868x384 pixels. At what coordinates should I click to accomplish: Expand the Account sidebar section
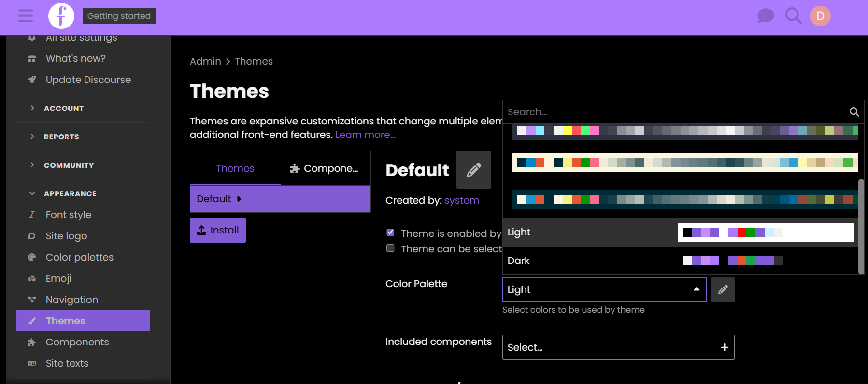pyautogui.click(x=64, y=109)
